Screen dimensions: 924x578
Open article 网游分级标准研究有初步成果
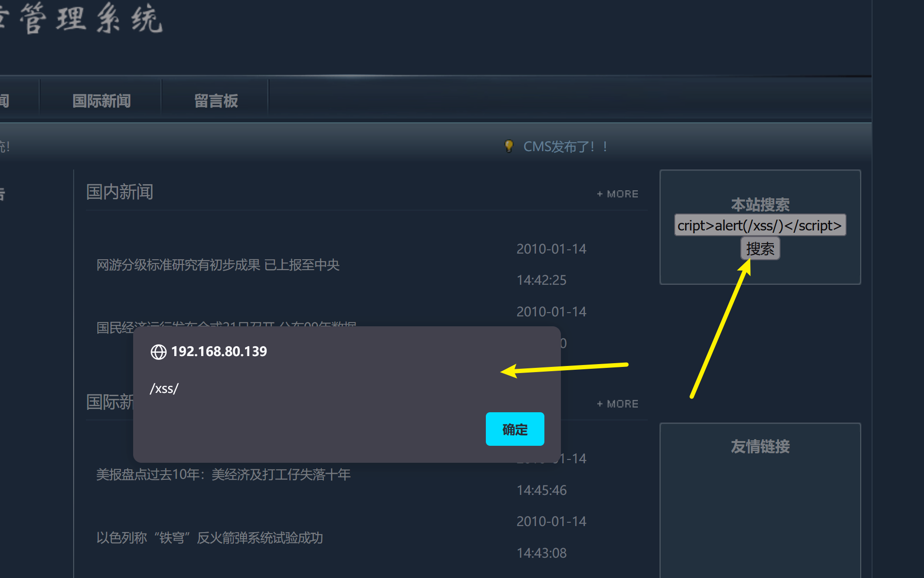218,265
